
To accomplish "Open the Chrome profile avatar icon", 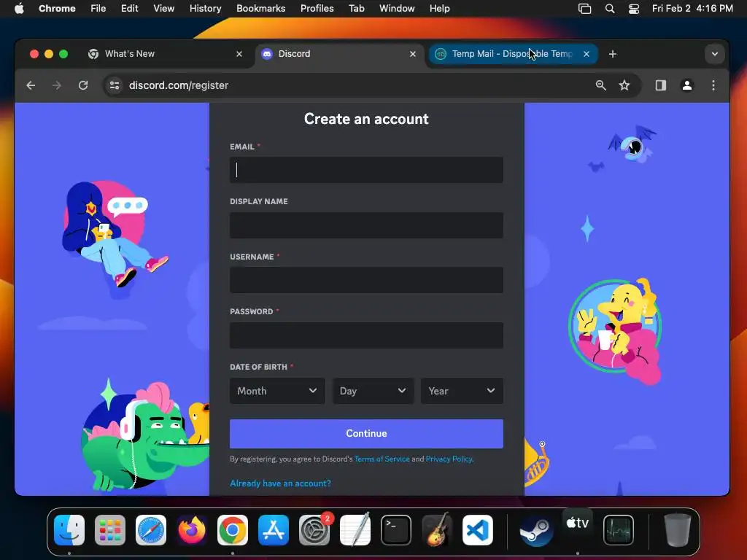I will (687, 85).
